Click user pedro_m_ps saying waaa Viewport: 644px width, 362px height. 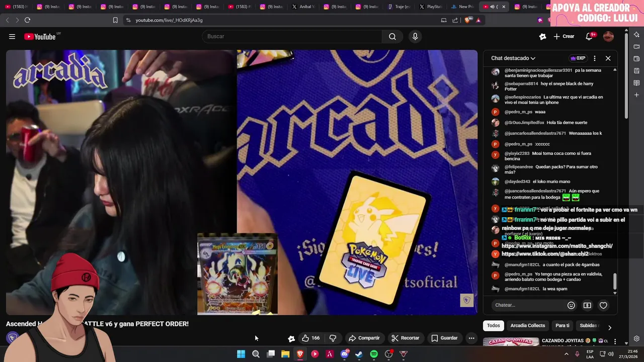point(518,112)
